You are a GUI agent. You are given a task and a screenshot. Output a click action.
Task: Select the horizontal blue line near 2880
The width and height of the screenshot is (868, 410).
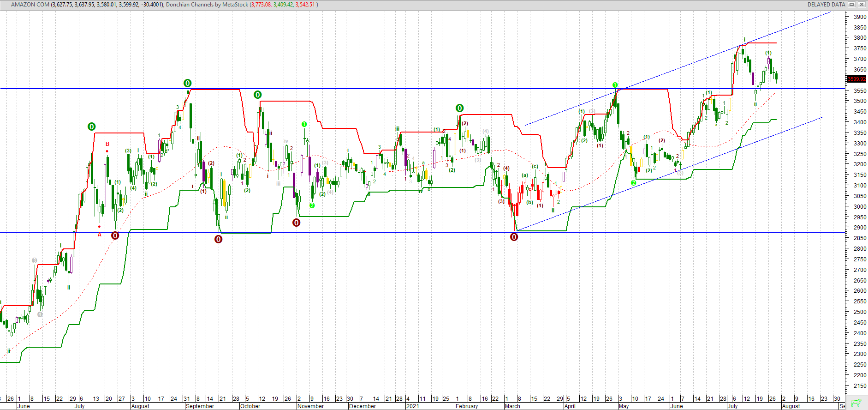pyautogui.click(x=422, y=232)
